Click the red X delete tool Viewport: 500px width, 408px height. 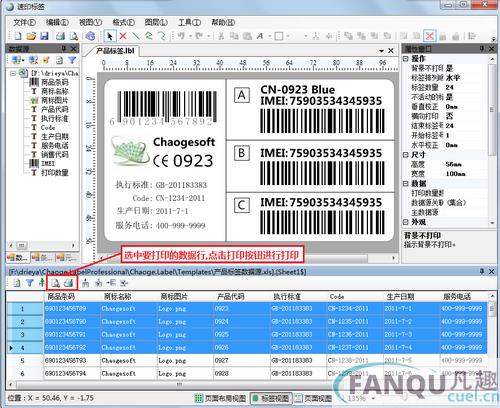tap(123, 36)
